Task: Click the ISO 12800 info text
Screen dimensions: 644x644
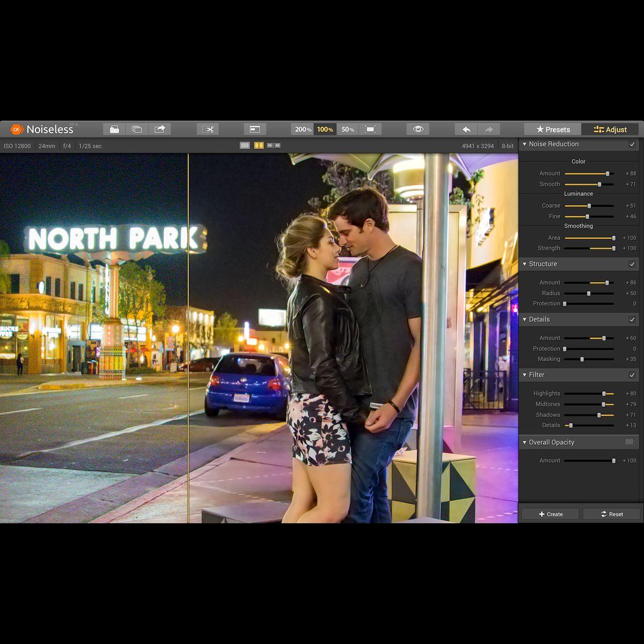Action: (17, 146)
